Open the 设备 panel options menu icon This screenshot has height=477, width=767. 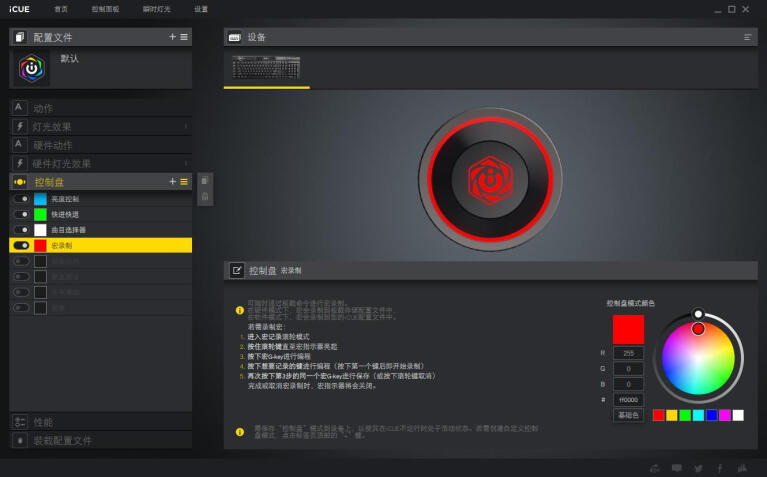click(x=747, y=37)
